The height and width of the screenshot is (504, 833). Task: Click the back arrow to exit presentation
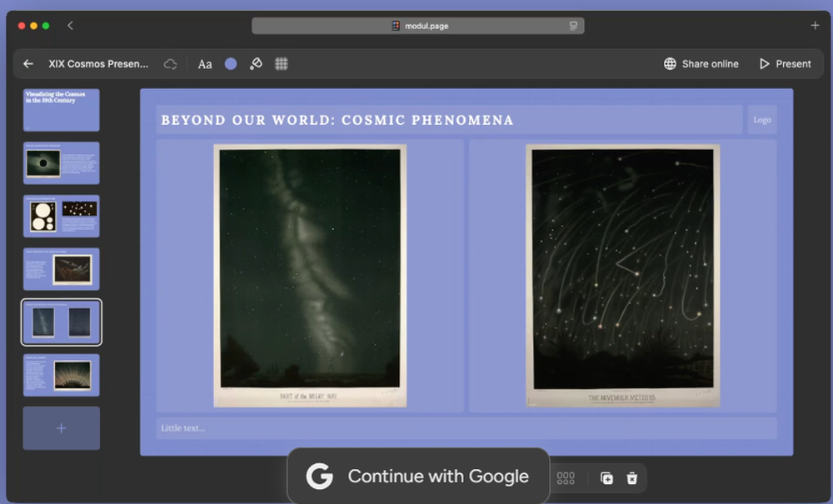point(28,64)
